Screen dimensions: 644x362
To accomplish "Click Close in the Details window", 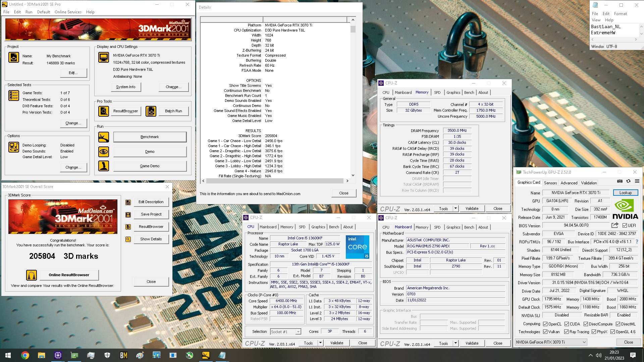I will point(344,193).
